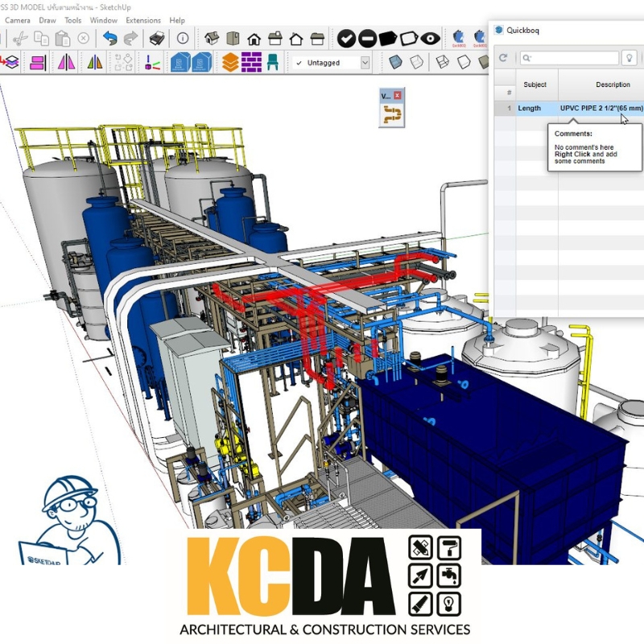
Task: Switch to the Left view
Action: [x=317, y=39]
